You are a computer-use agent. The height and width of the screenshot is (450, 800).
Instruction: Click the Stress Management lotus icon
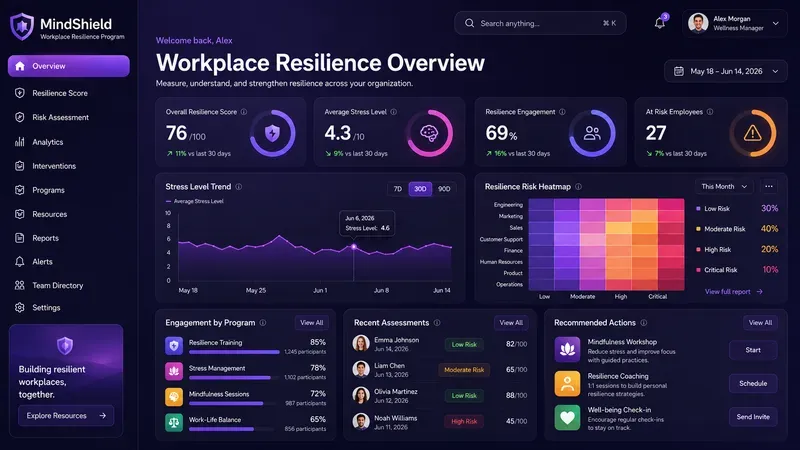(174, 371)
